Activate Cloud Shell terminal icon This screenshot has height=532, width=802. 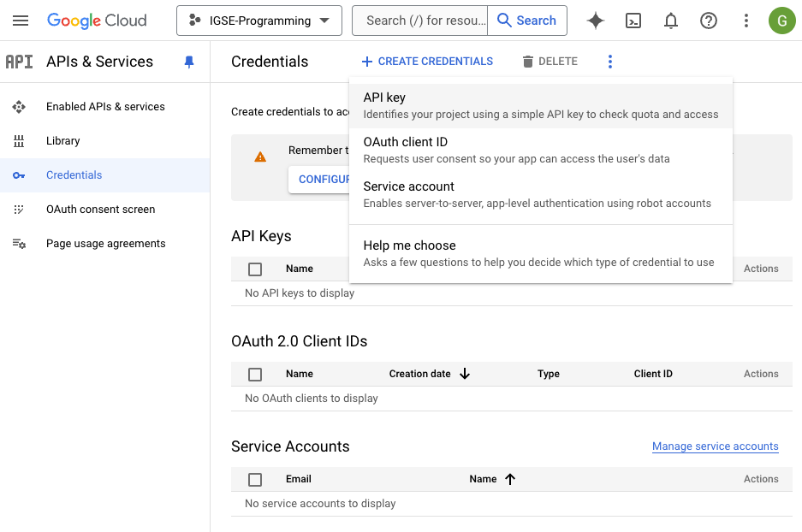(x=633, y=21)
